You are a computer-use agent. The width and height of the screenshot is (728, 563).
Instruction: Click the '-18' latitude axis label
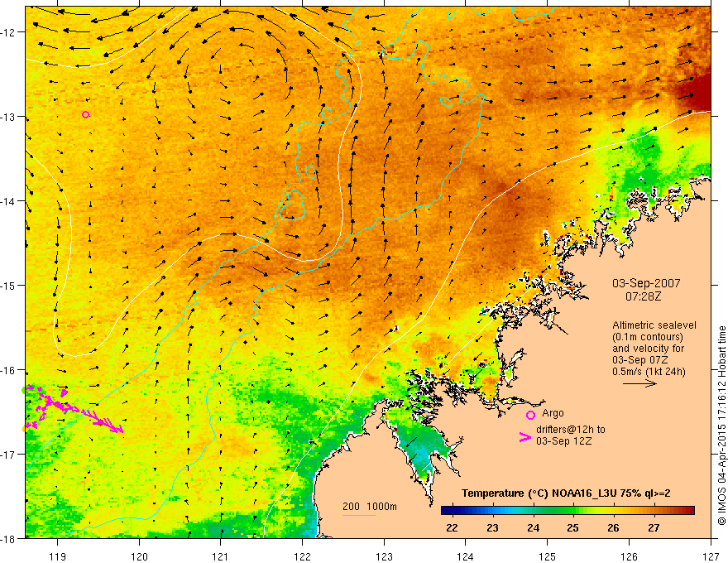point(9,538)
